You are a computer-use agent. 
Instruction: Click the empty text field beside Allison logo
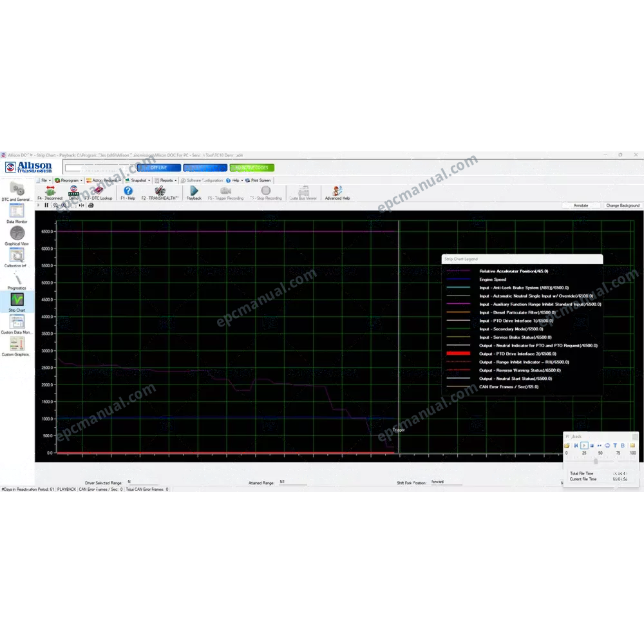click(100, 167)
